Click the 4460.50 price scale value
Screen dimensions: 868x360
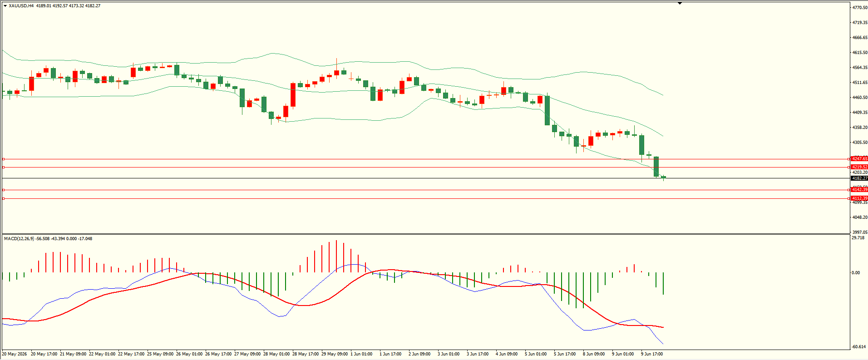pos(860,98)
